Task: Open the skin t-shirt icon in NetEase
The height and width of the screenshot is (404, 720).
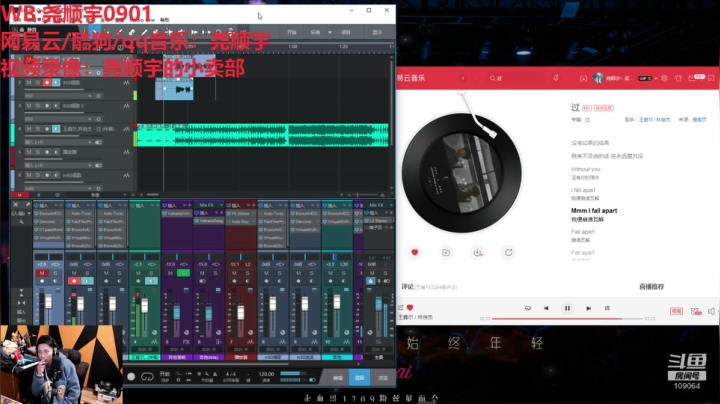Action: click(x=678, y=79)
